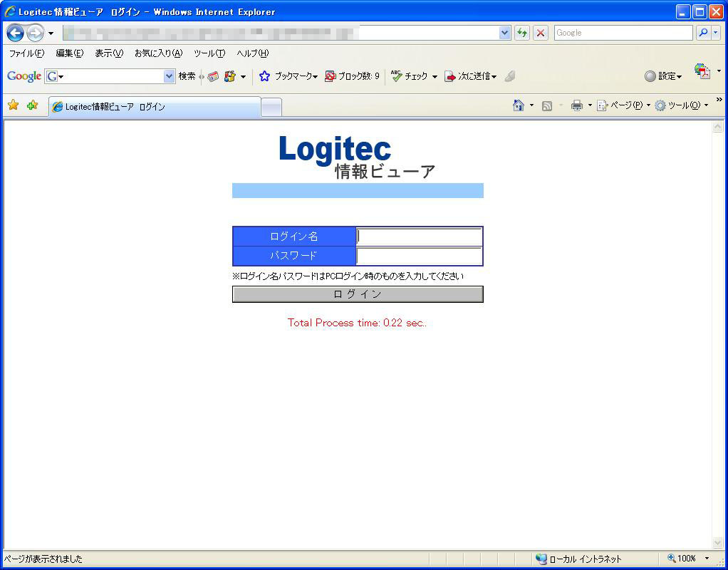
Task: Click the 検索 button on Google Toolbar
Action: pos(187,76)
